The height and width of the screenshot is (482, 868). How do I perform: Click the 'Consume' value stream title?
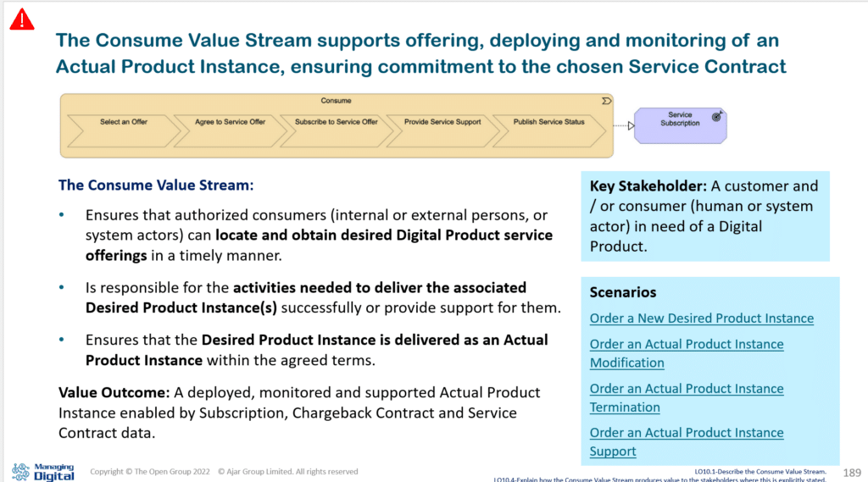coord(336,101)
